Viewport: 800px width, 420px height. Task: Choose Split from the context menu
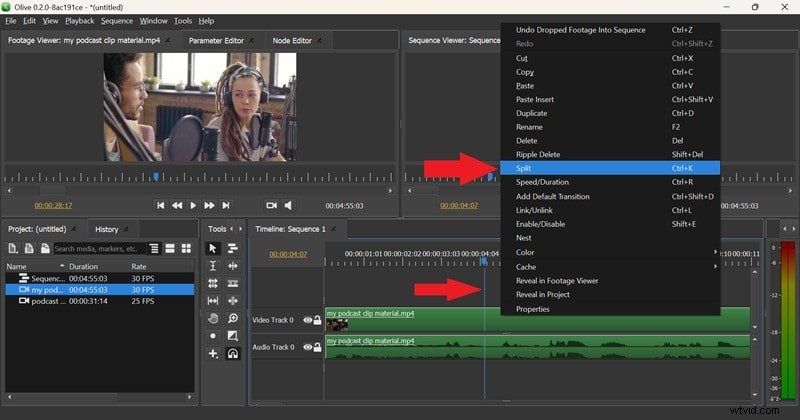610,168
